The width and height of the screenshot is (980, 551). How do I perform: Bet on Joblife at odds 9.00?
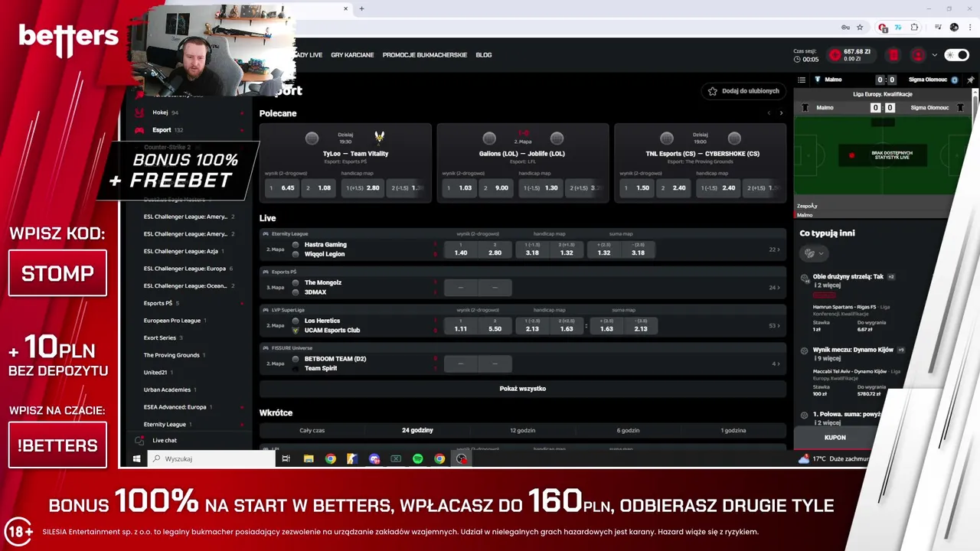click(x=496, y=187)
